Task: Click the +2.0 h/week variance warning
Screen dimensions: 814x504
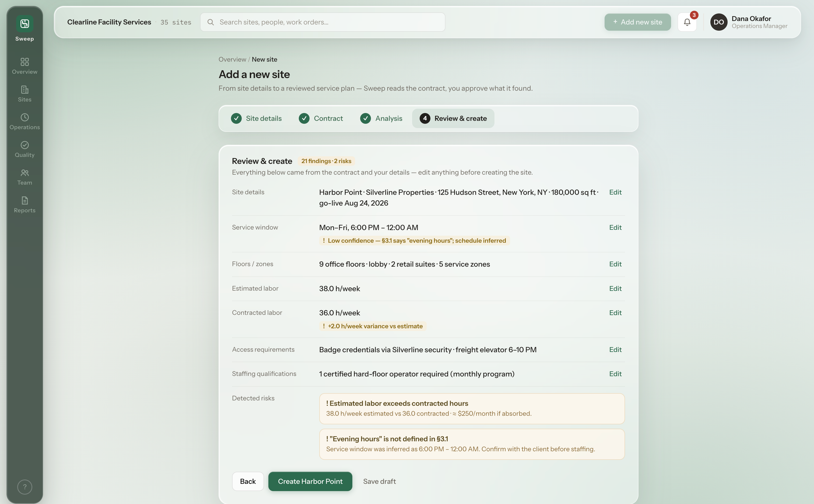Action: pos(373,326)
